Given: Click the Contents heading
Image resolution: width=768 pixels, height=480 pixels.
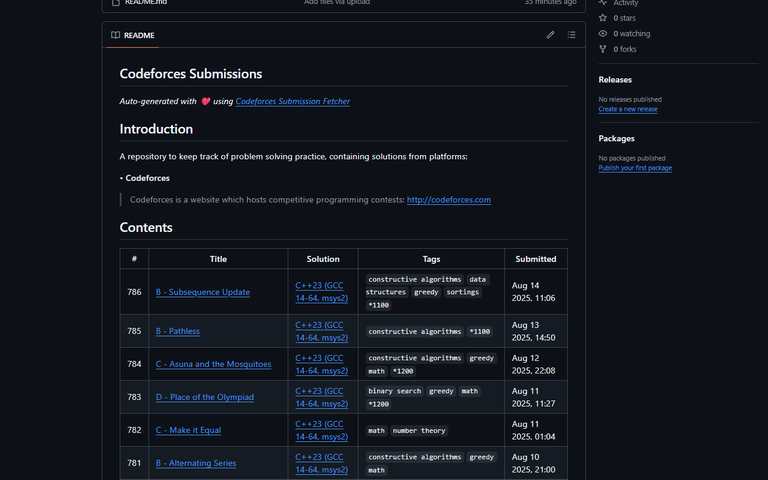Looking at the screenshot, I should pos(146,228).
